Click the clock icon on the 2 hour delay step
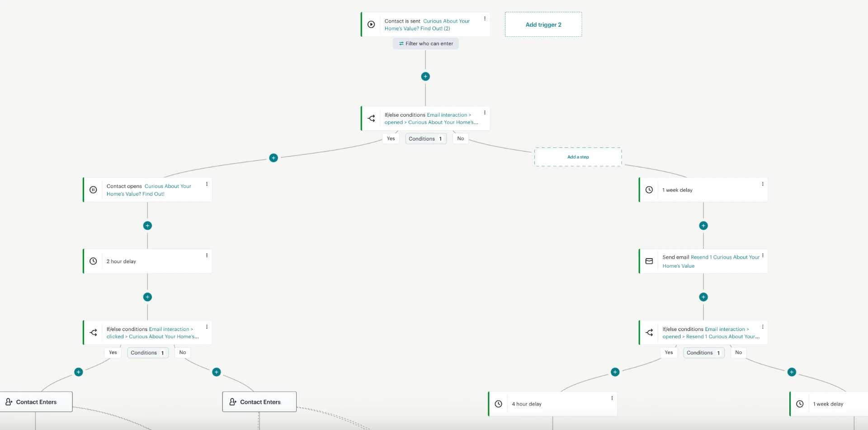Image resolution: width=868 pixels, height=430 pixels. click(93, 261)
